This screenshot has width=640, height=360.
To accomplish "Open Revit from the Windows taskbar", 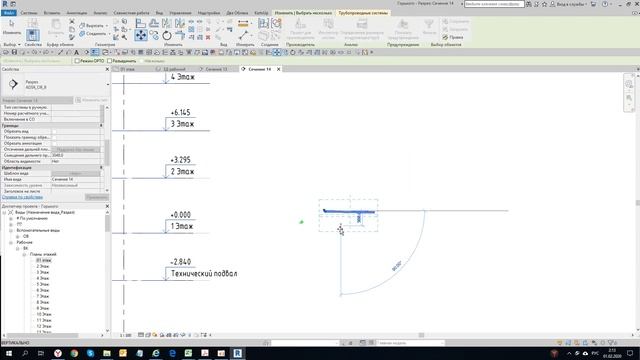I will pyautogui.click(x=238, y=353).
